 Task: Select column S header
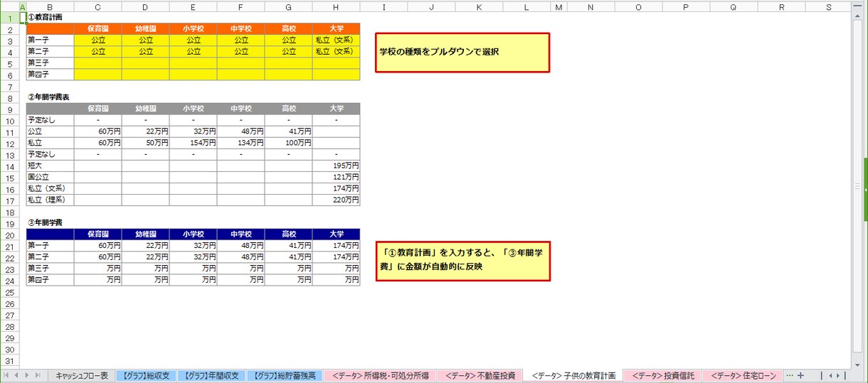(x=828, y=7)
